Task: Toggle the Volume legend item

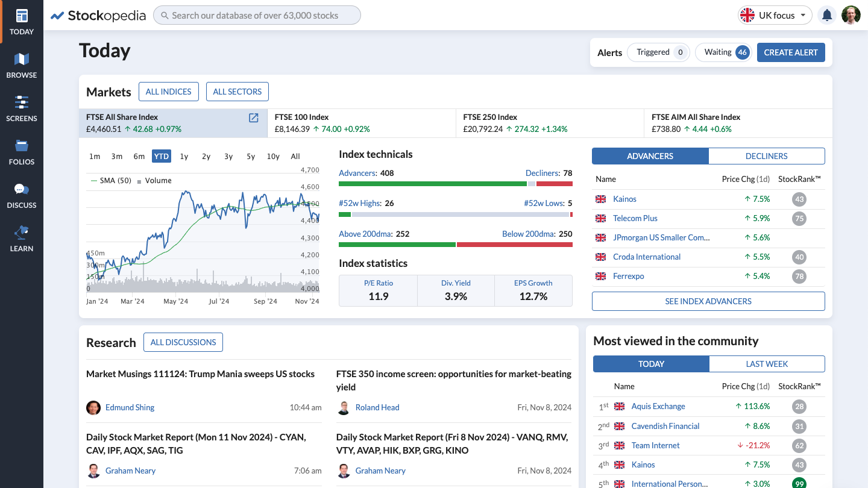Action: pos(154,181)
